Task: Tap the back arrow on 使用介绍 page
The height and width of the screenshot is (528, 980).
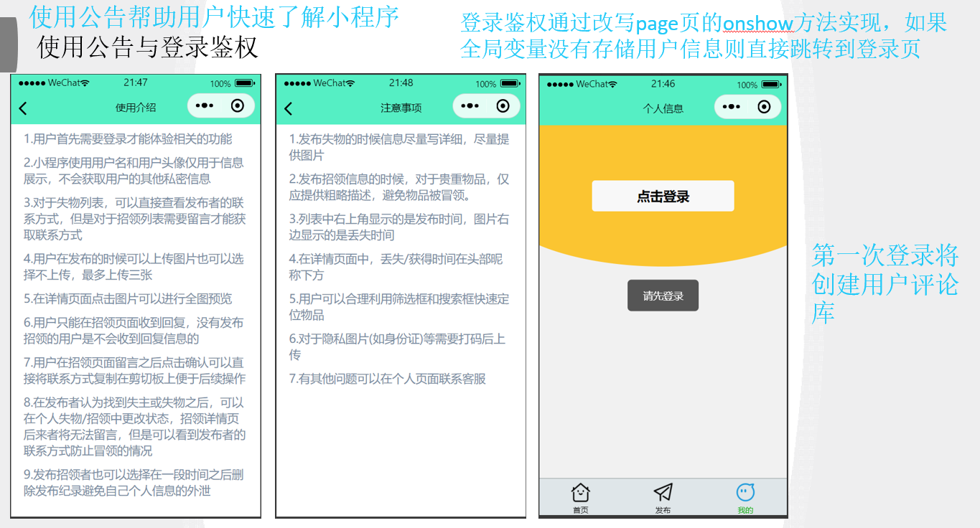Action: pos(23,108)
